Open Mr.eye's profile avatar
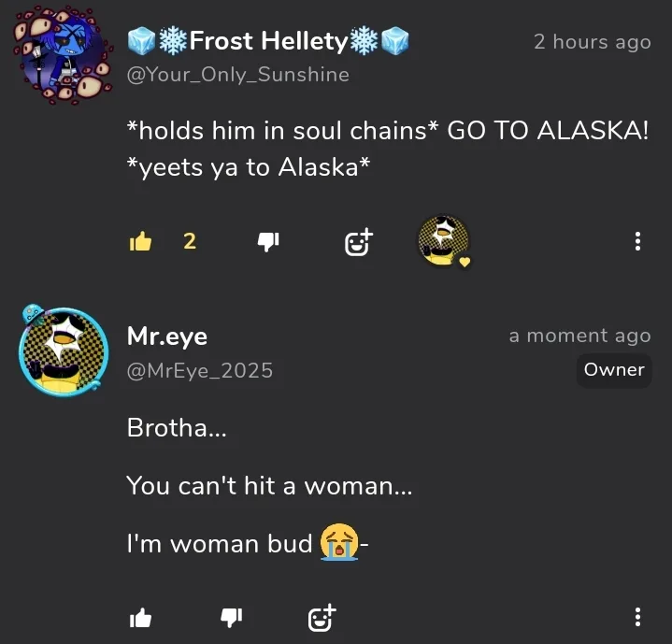The image size is (672, 644). (63, 351)
